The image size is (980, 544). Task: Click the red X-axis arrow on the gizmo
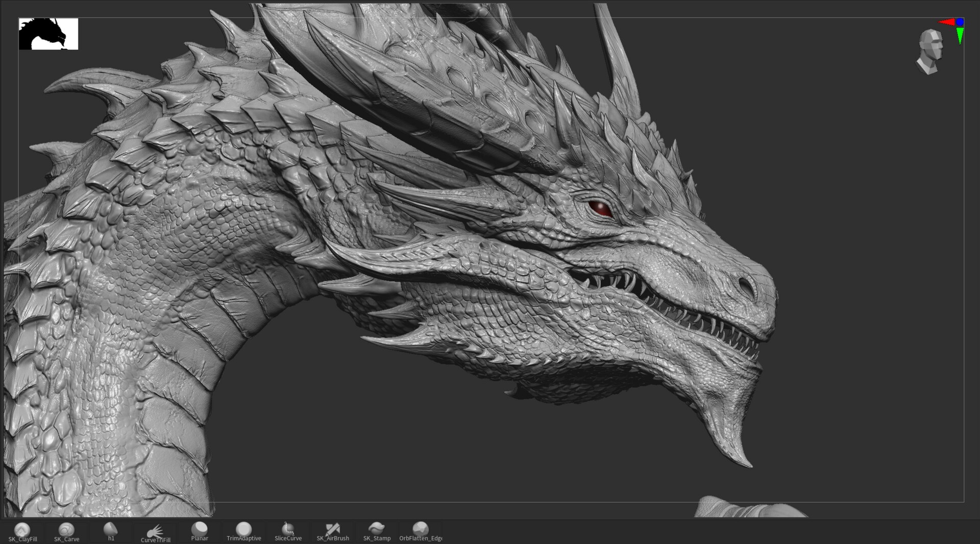coord(948,22)
